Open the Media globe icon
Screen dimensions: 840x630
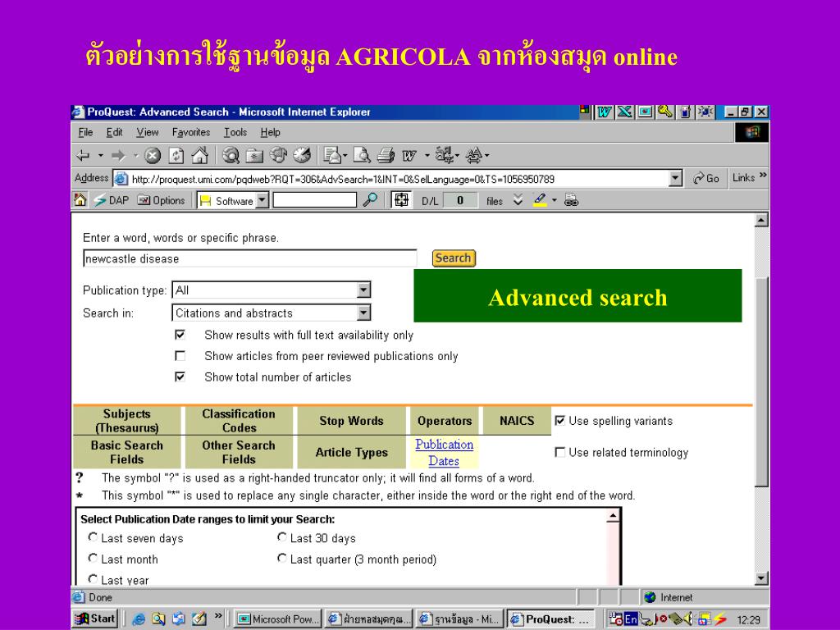[278, 155]
